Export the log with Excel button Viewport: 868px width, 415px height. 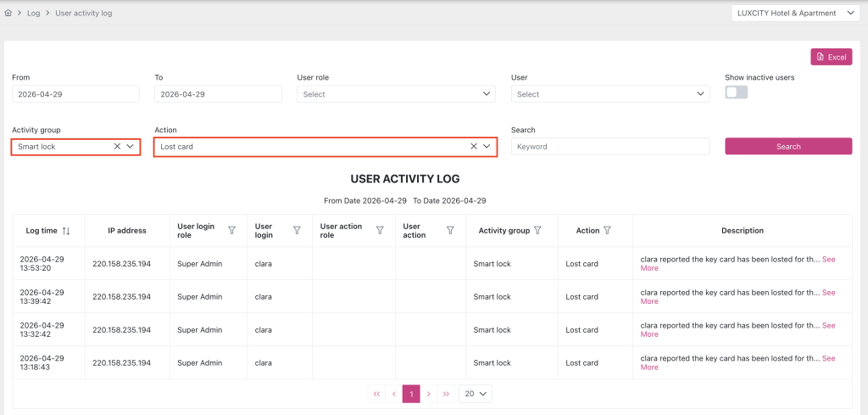pos(831,57)
